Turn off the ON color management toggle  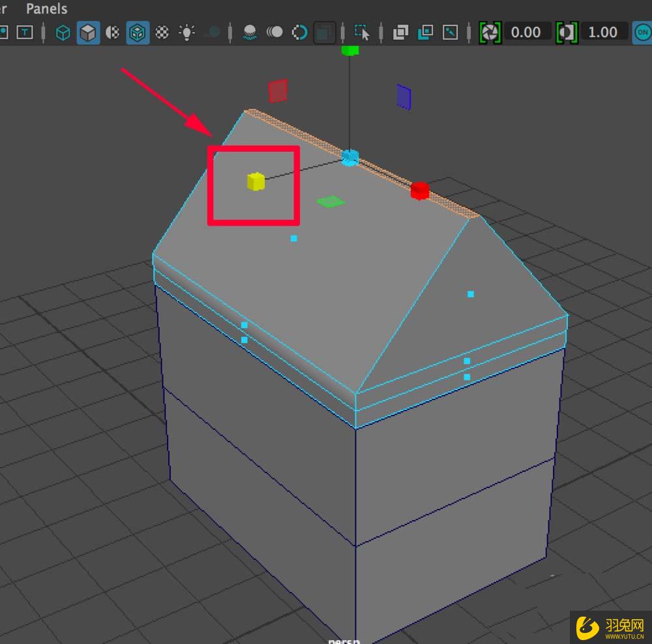(x=642, y=31)
